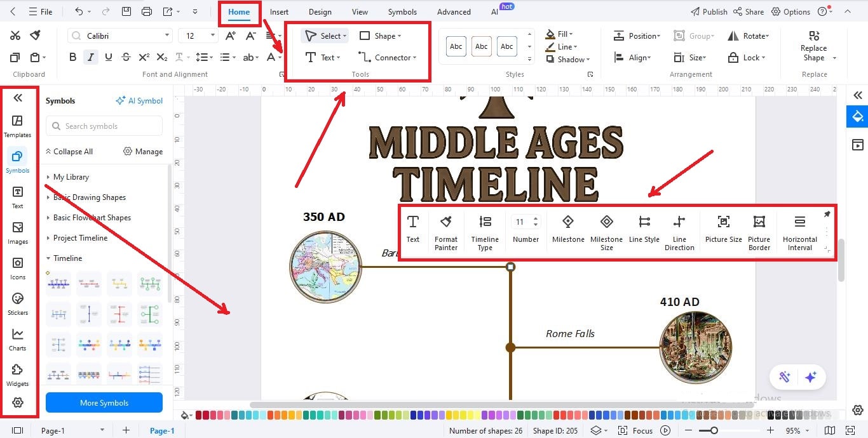Screen dimensions: 868x438
Task: Click the Publish button
Action: (x=709, y=11)
